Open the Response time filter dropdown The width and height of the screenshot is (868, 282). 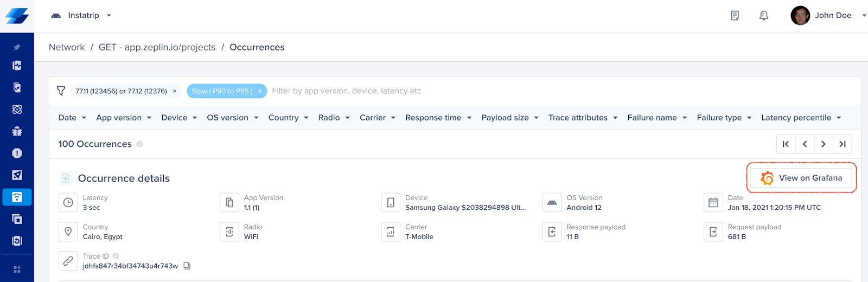pos(438,118)
